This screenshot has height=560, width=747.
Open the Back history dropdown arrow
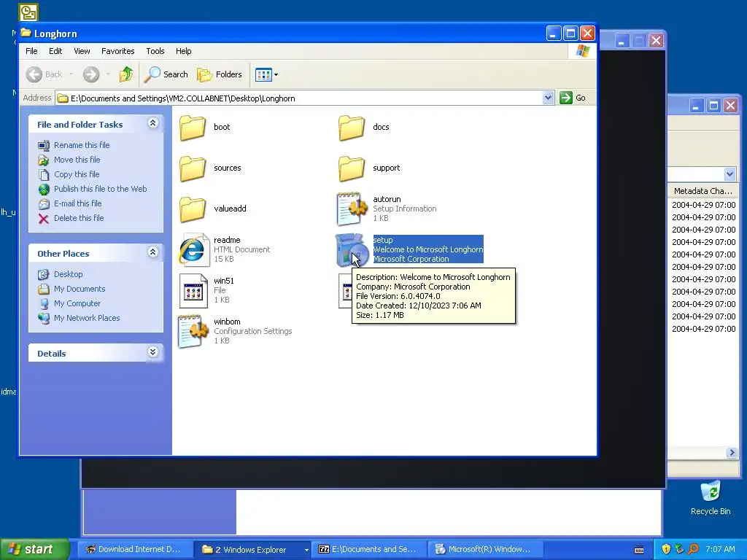pyautogui.click(x=71, y=74)
